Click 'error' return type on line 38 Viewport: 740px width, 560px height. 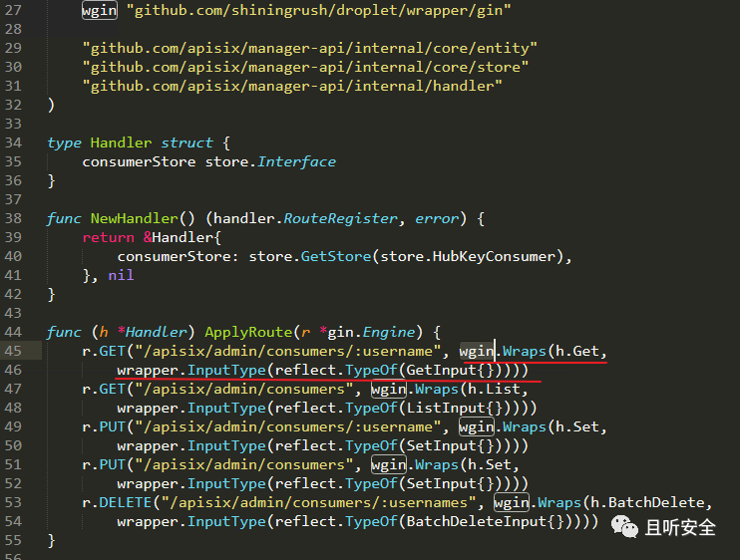point(437,219)
